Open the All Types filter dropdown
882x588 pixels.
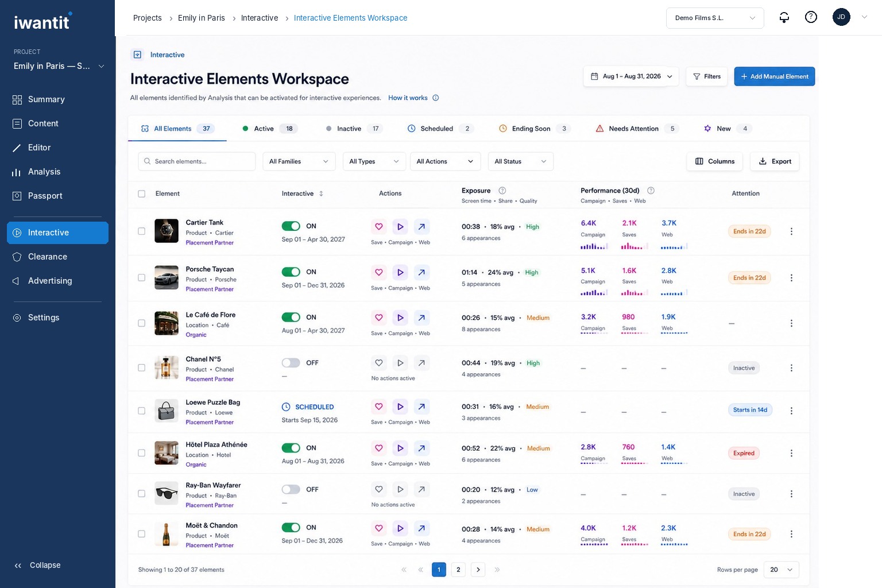point(374,161)
